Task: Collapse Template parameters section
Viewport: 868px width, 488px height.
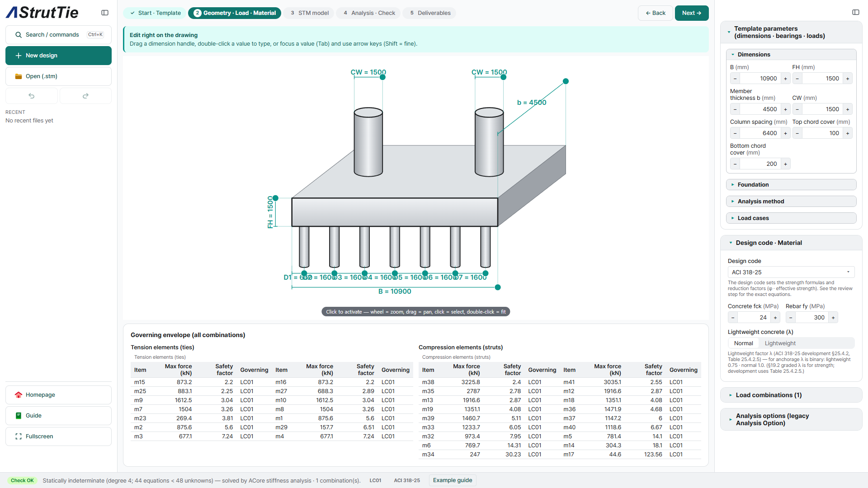Action: click(x=791, y=32)
